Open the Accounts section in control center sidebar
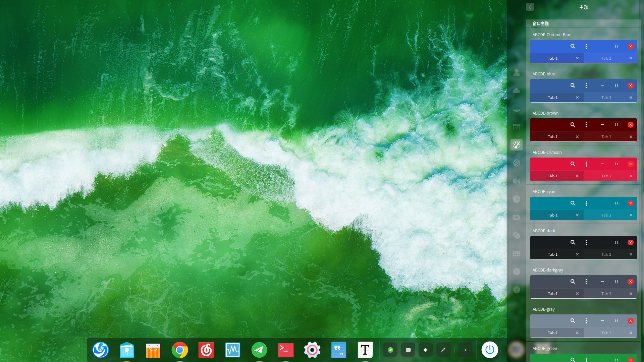 [x=517, y=72]
